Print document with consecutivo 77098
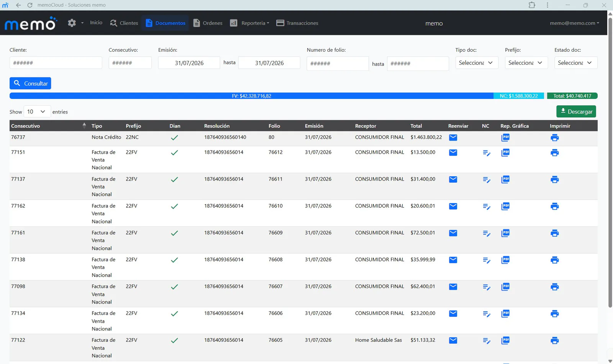Image resolution: width=613 pixels, height=364 pixels. (x=554, y=287)
